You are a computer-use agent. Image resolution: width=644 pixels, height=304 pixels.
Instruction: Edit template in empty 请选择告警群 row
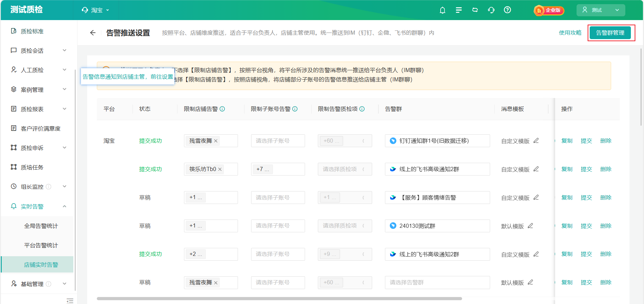pyautogui.click(x=530, y=282)
